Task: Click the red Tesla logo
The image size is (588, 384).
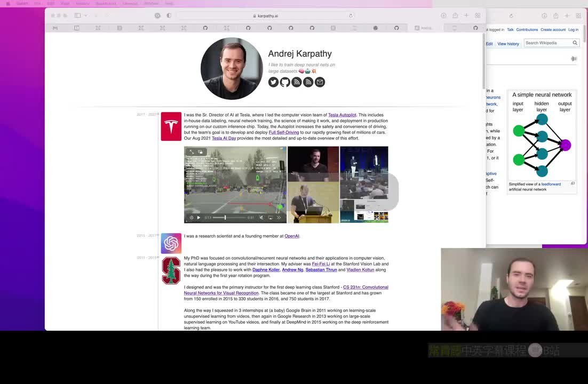Action: click(171, 126)
